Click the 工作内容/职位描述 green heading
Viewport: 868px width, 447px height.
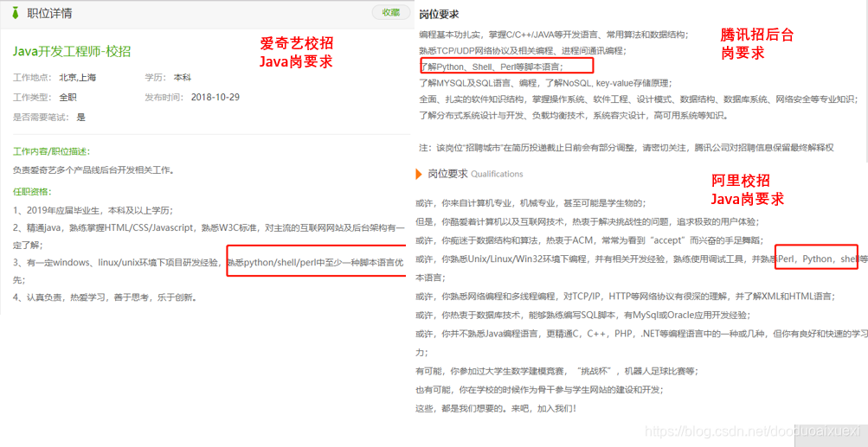51,151
